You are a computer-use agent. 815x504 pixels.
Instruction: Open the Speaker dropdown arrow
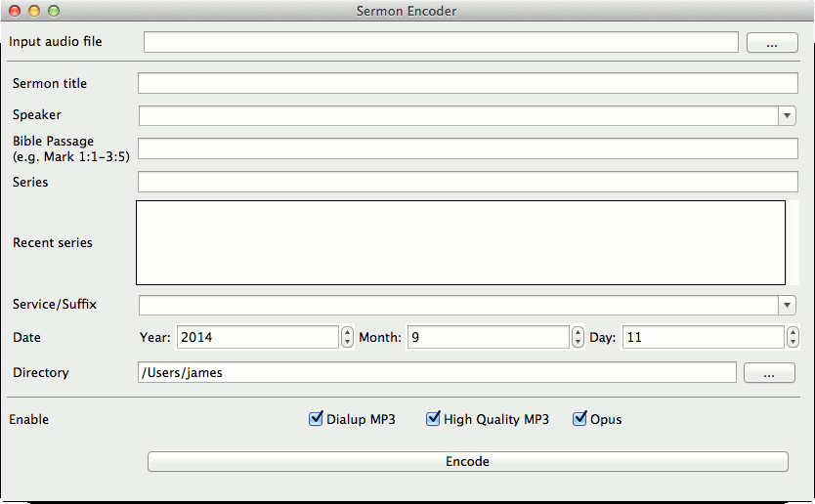(788, 116)
